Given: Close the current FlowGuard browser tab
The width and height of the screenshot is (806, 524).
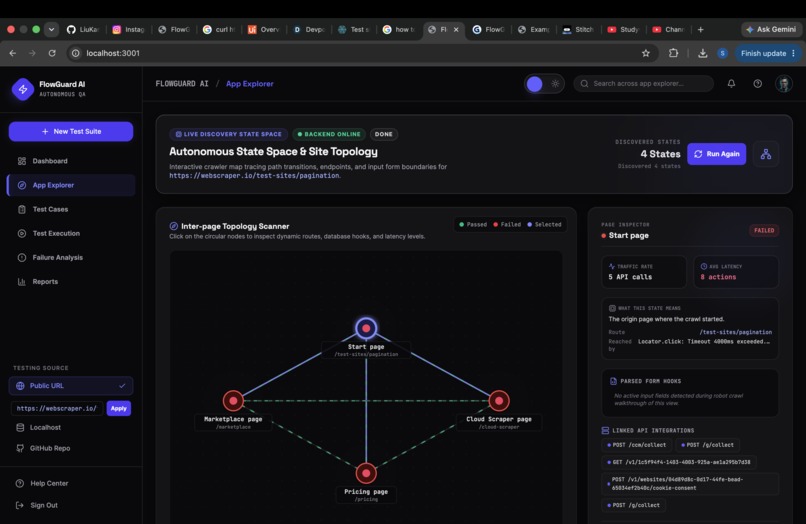Looking at the screenshot, I should pos(456,29).
